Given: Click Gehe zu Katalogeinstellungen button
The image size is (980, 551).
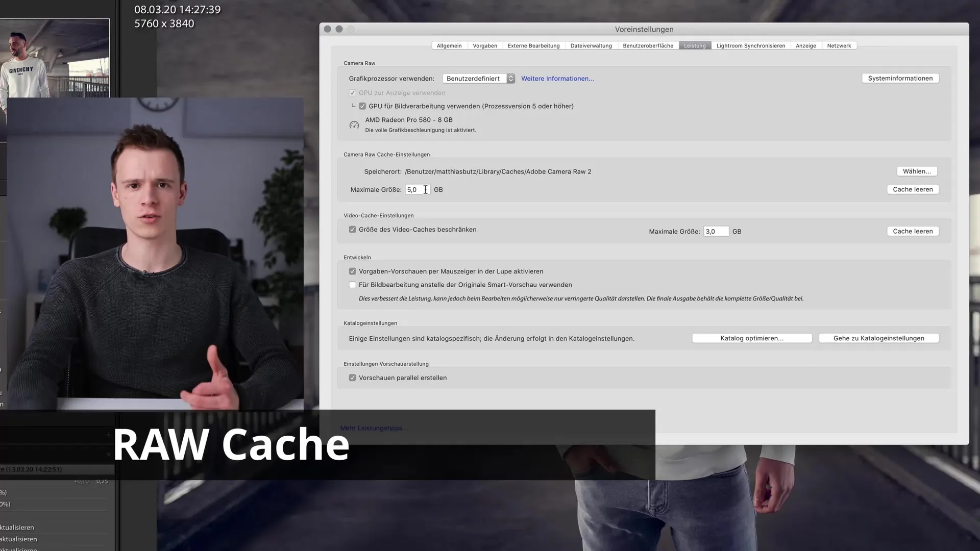Looking at the screenshot, I should click(878, 338).
